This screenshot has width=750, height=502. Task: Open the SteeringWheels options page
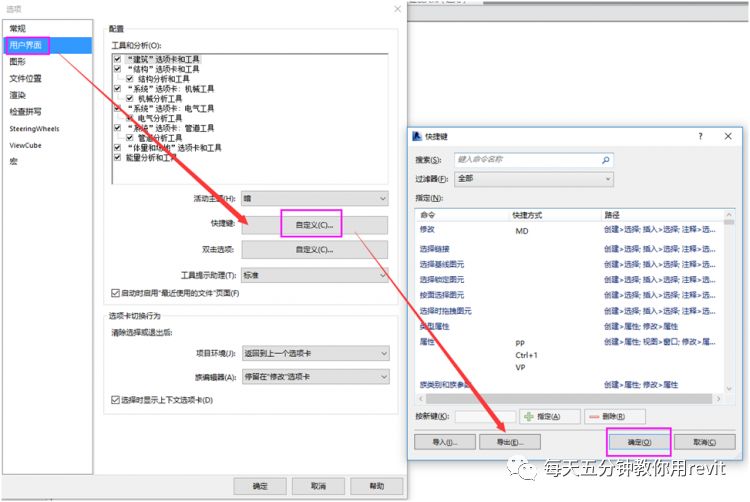[x=34, y=129]
